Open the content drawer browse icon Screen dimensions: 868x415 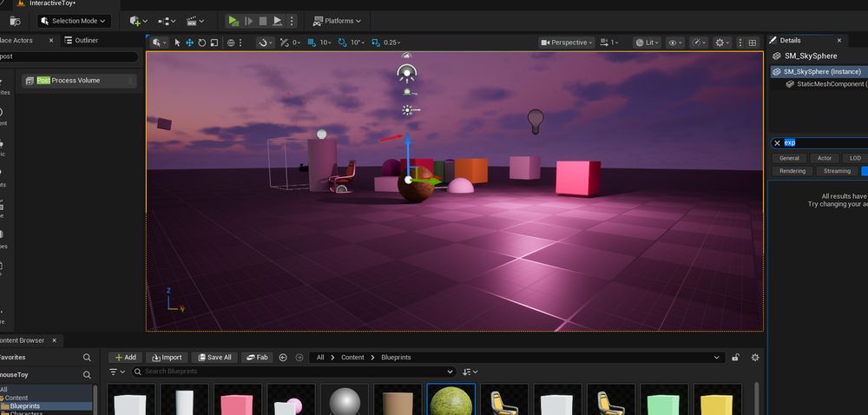pos(15,21)
